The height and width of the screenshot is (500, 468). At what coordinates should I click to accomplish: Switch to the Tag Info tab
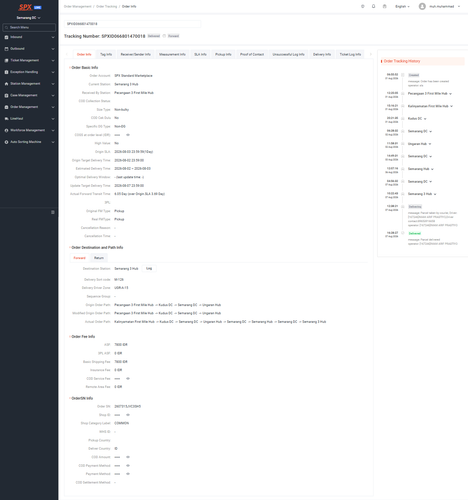[x=106, y=54]
